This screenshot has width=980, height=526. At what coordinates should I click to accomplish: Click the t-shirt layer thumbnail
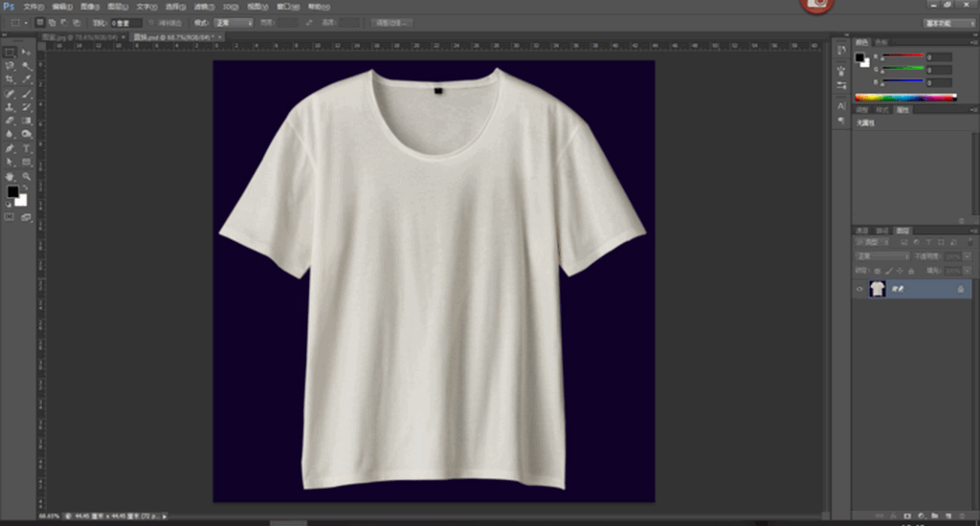tap(878, 289)
